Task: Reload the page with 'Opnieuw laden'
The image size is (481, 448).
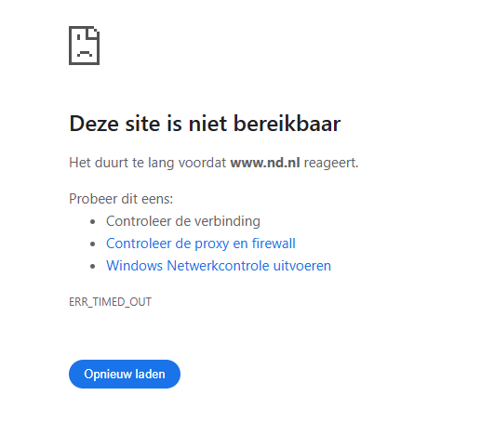Action: pyautogui.click(x=125, y=374)
